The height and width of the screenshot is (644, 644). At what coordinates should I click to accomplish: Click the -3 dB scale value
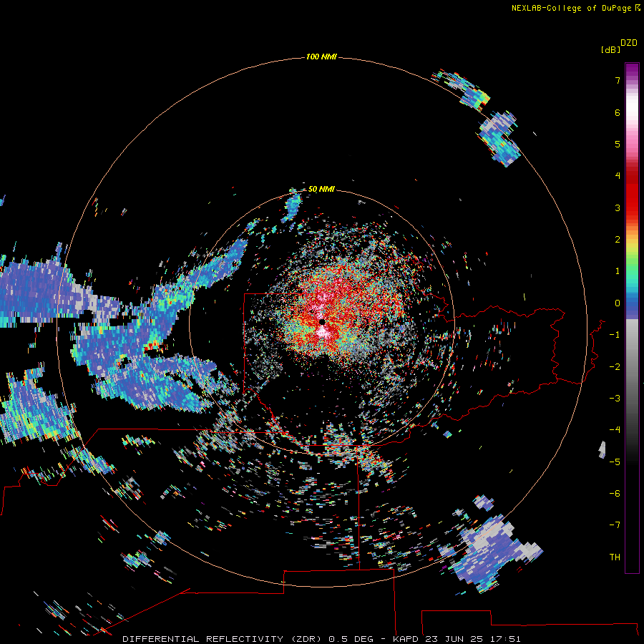point(615,399)
